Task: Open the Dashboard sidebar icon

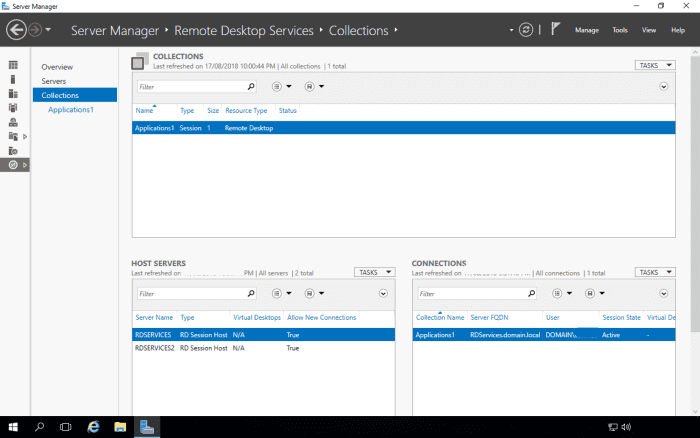Action: tap(13, 65)
